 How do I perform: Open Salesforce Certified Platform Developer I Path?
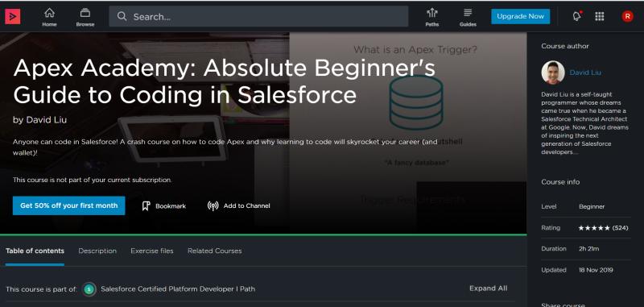[x=178, y=289]
